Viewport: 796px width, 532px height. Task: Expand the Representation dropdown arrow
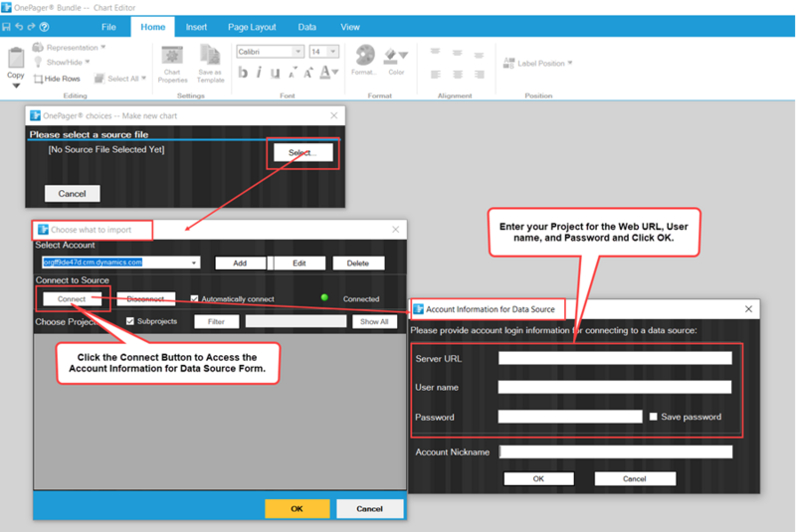tap(103, 47)
